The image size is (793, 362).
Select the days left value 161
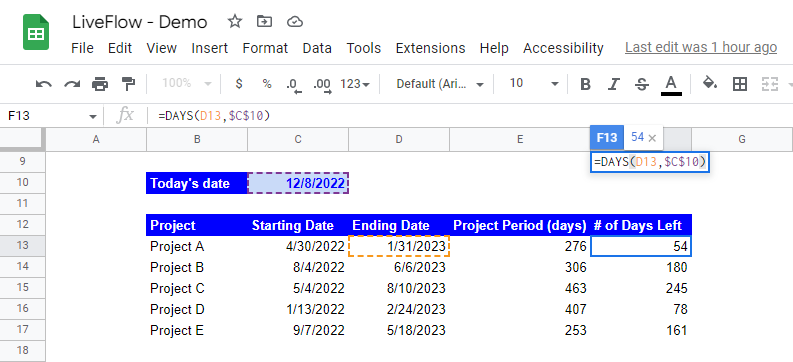point(641,330)
